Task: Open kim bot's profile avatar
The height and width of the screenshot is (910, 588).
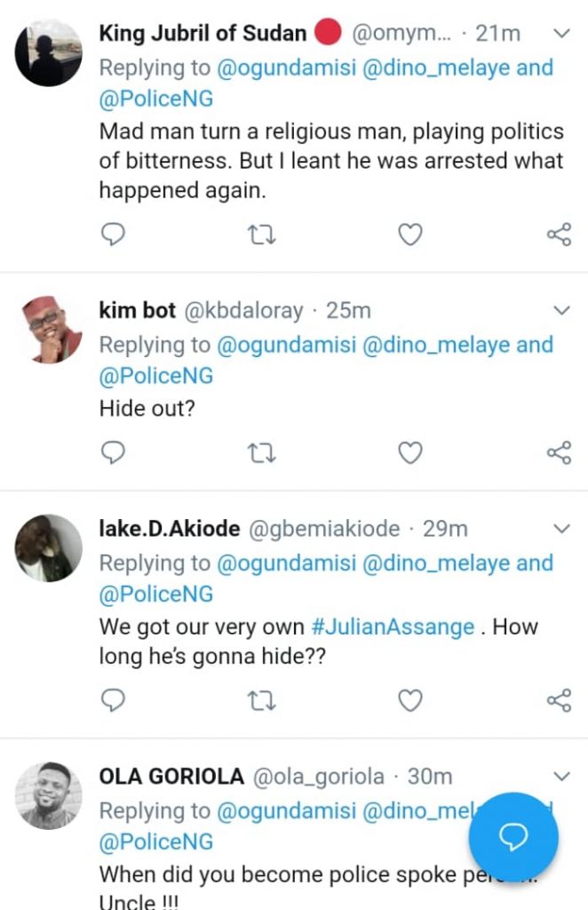Action: [49, 329]
